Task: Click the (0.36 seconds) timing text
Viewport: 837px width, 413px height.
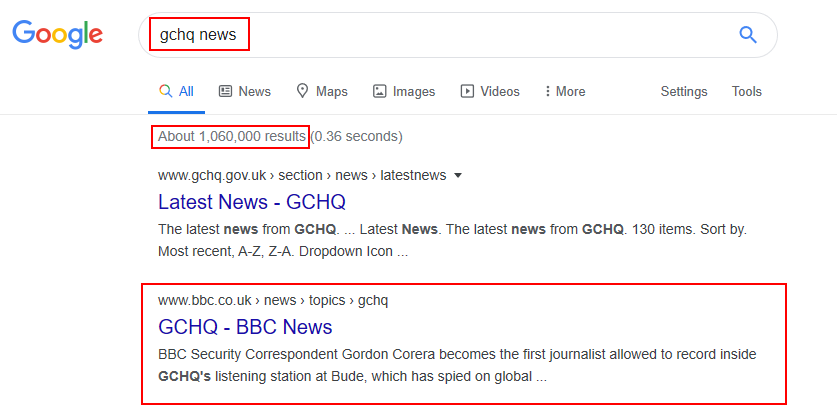Action: pyautogui.click(x=357, y=136)
